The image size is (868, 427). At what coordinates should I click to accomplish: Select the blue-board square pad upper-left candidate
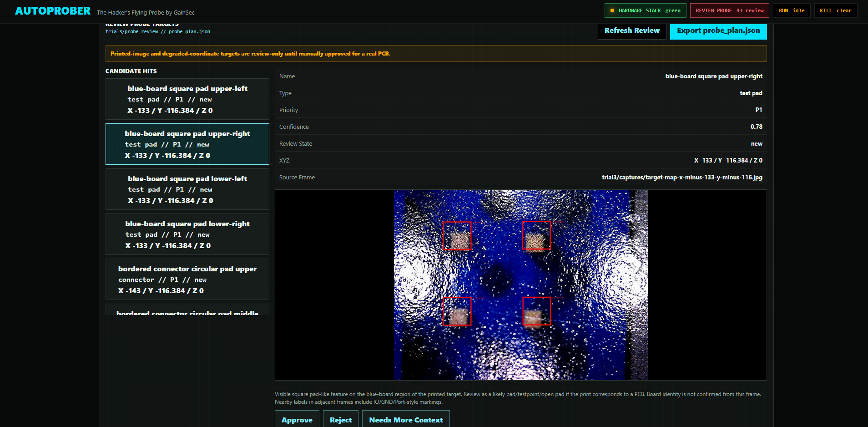pos(187,99)
